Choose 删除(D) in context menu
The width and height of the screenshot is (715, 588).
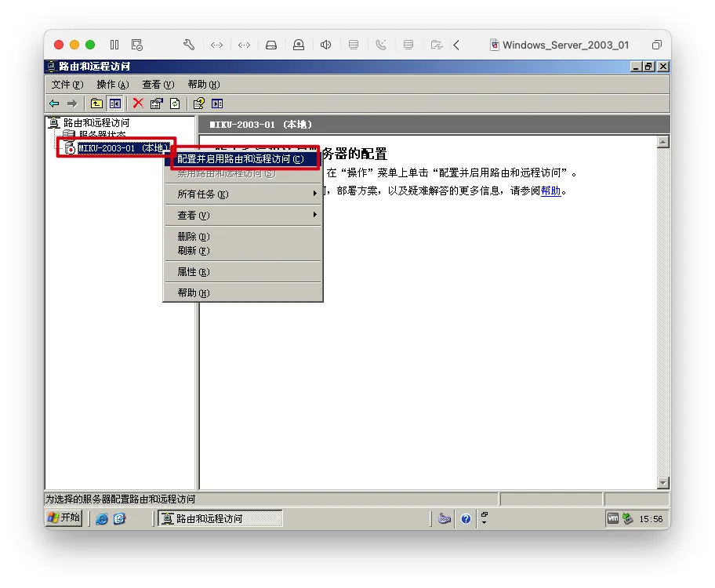(x=242, y=236)
